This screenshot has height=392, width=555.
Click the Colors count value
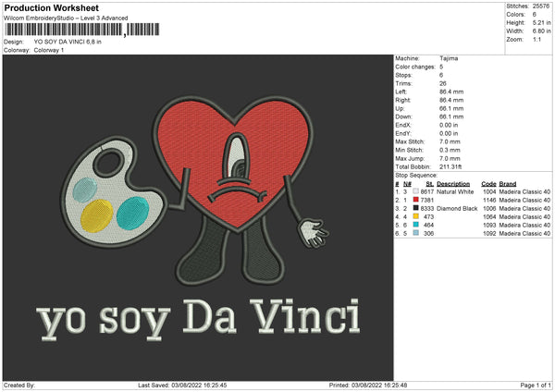pyautogui.click(x=535, y=15)
